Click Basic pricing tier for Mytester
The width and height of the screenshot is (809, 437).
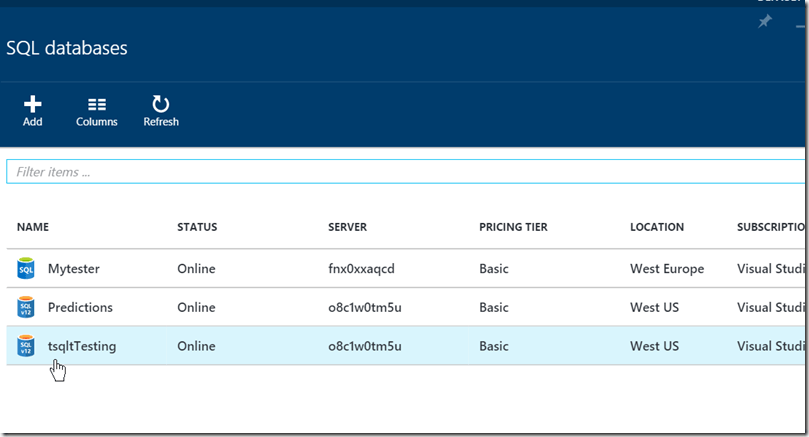[494, 269]
